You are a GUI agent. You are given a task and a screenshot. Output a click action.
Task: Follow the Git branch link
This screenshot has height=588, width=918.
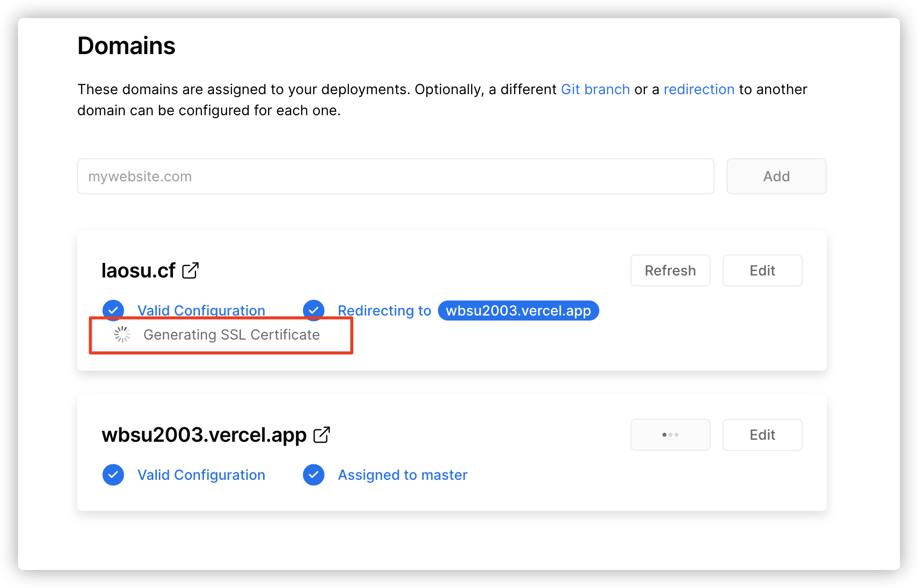click(x=595, y=89)
